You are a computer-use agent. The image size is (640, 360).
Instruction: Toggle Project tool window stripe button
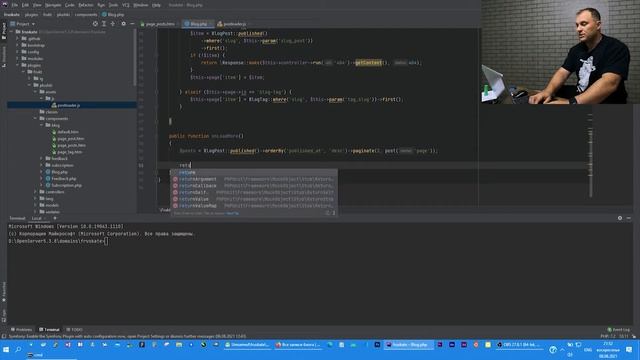(x=4, y=31)
